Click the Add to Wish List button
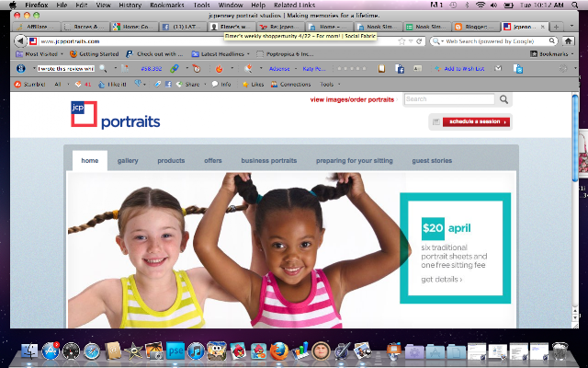Image resolution: width=588 pixels, height=368 pixels. (x=459, y=69)
